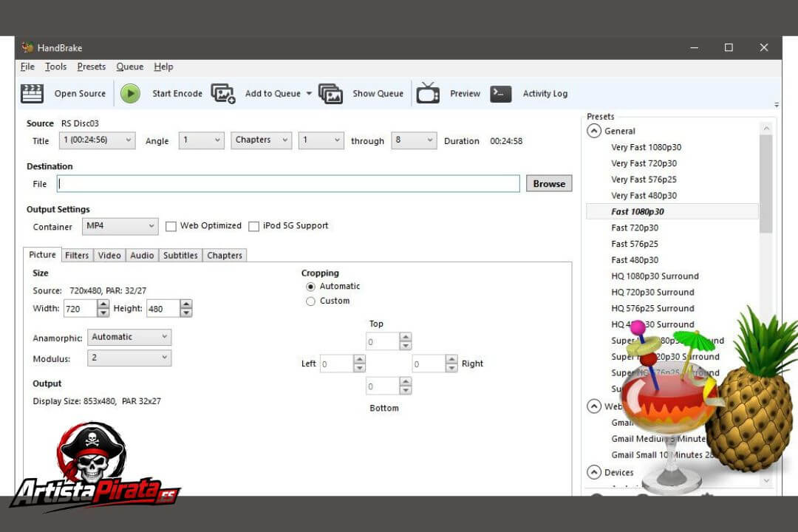Viewport: 798px width, 532px height.
Task: Open the Tools menu
Action: pos(55,66)
